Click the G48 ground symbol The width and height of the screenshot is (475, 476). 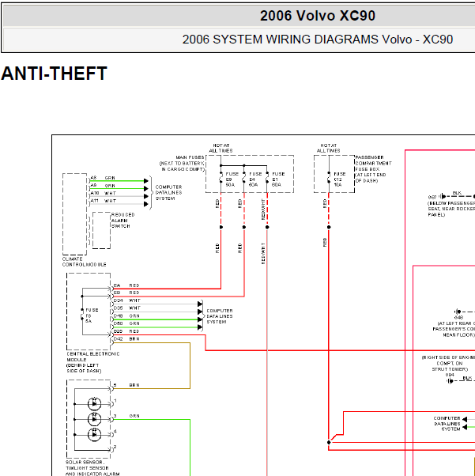(x=458, y=312)
